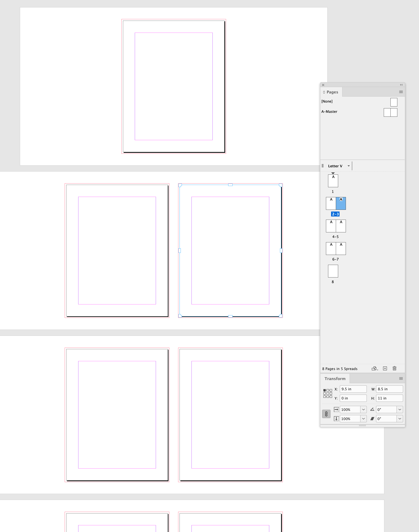Select the page 8 thumbnail
This screenshot has width=419, height=532.
[x=333, y=271]
